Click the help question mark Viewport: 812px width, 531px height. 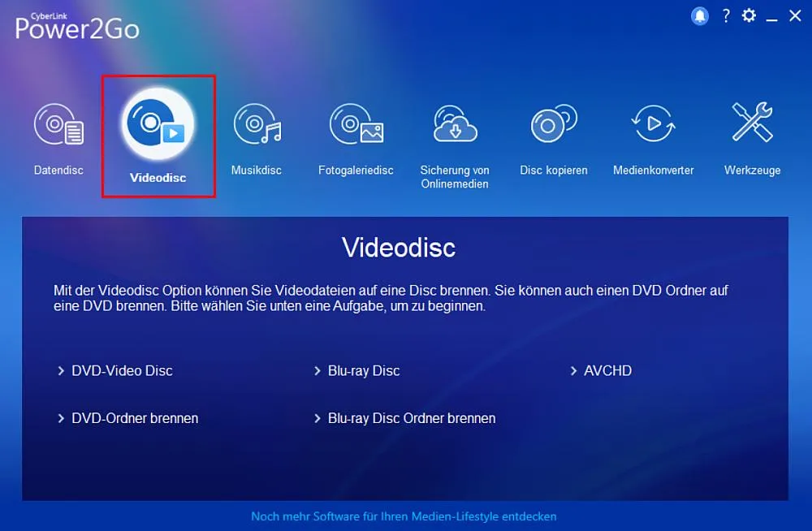coord(725,15)
